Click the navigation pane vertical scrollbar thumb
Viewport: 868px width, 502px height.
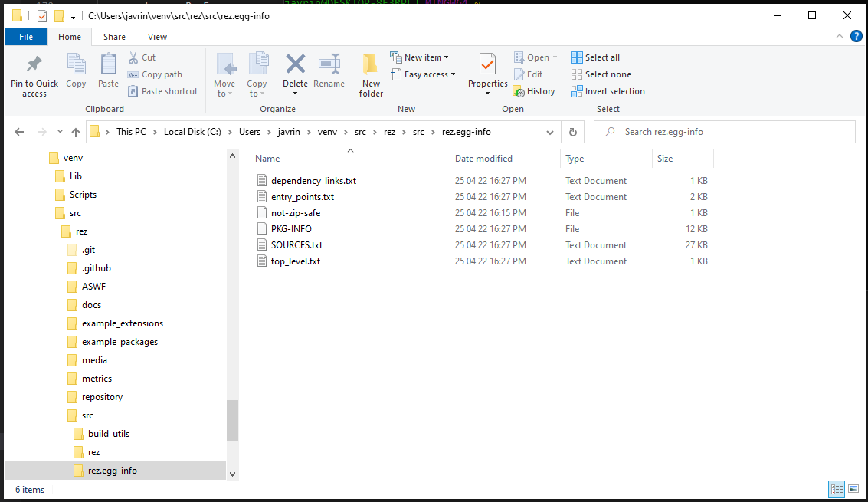pos(232,420)
